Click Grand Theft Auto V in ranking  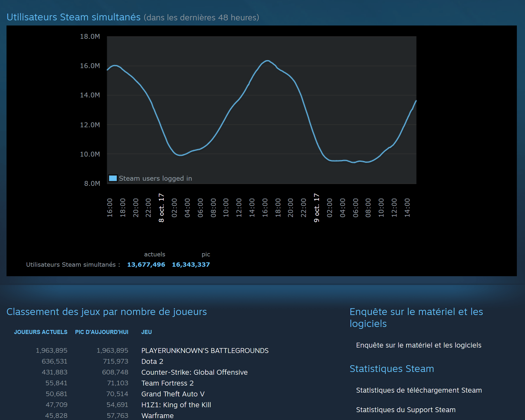click(x=173, y=394)
